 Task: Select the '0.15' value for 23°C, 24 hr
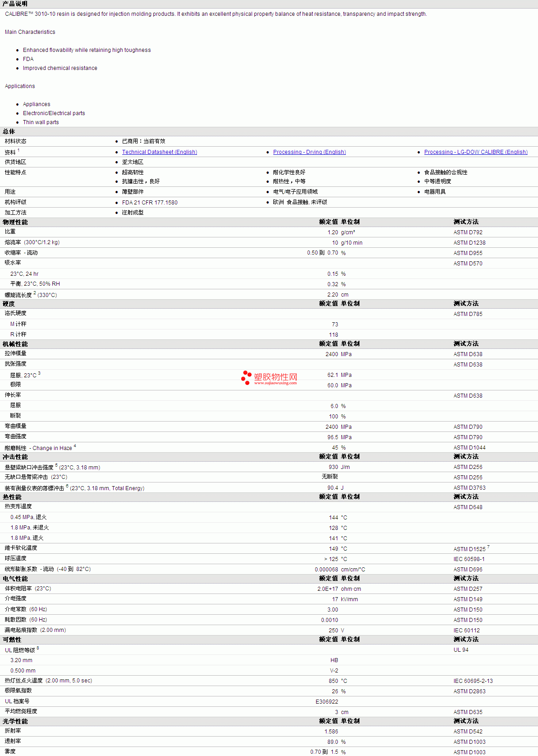tap(333, 274)
